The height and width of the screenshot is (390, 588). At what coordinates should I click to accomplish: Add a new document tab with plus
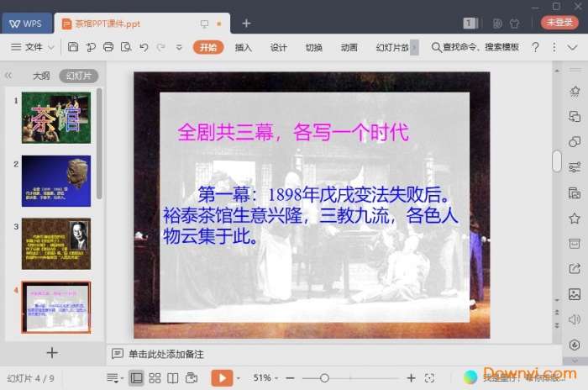point(246,24)
